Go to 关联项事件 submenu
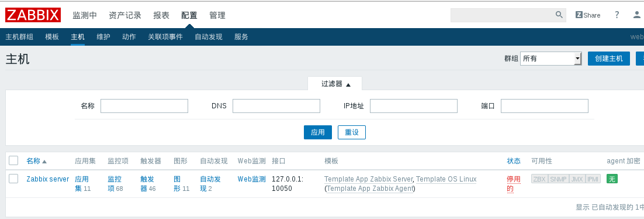 (165, 37)
